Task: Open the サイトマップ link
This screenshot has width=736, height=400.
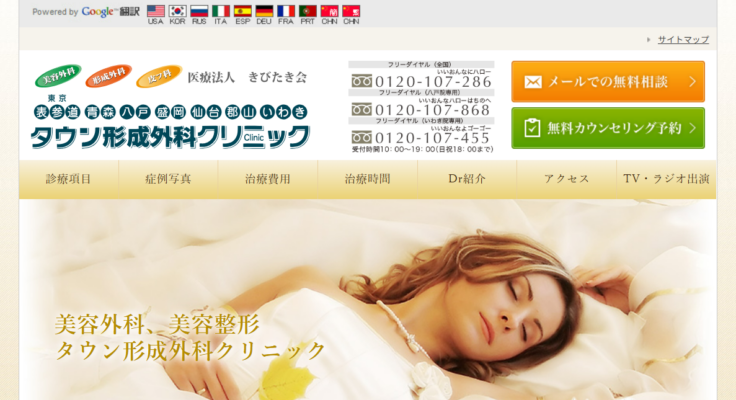Action: [682, 40]
